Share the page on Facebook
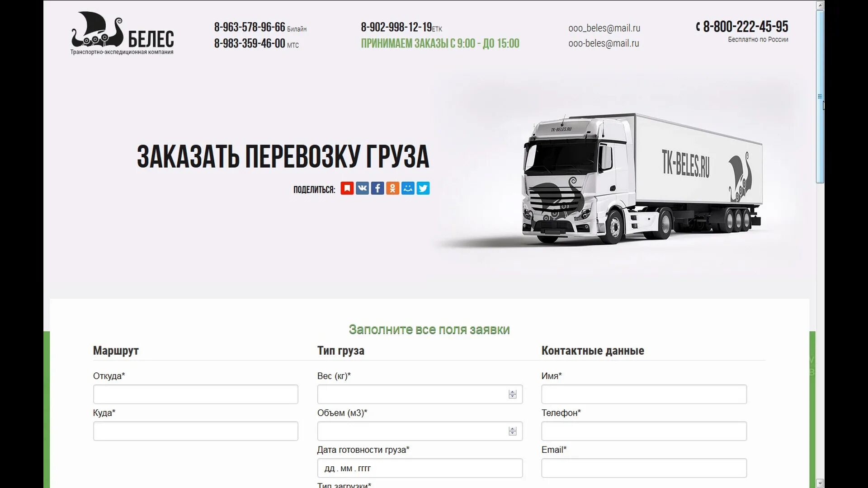 pos(377,188)
